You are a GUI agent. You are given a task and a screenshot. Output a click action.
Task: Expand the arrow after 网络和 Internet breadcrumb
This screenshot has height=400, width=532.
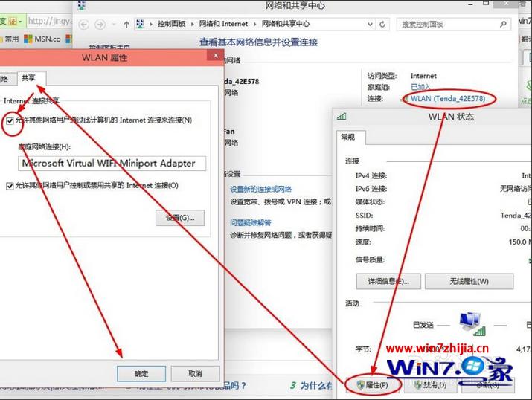254,24
